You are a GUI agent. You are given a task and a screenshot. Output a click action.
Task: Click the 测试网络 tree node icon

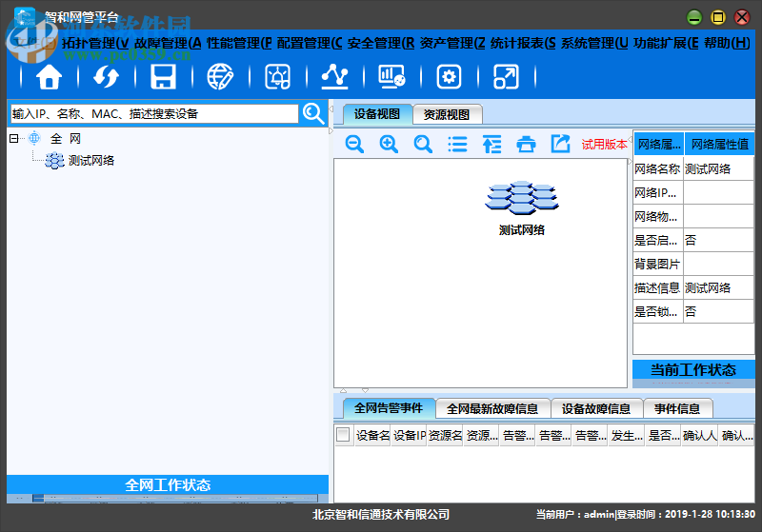point(54,161)
